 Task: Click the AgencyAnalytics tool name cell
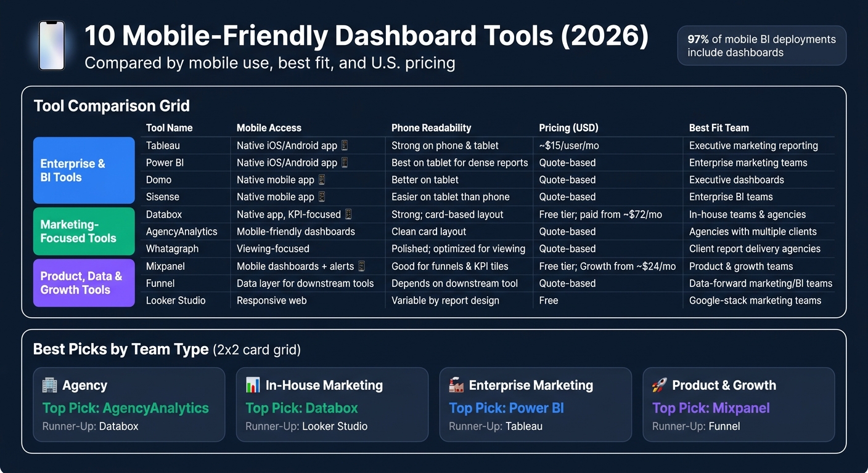[182, 232]
